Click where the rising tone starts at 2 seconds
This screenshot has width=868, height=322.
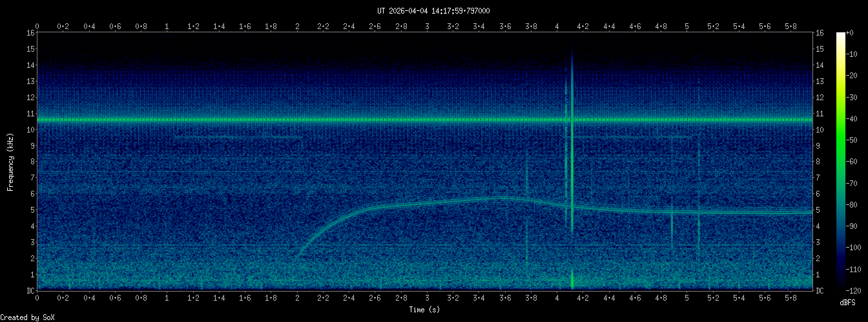point(298,255)
